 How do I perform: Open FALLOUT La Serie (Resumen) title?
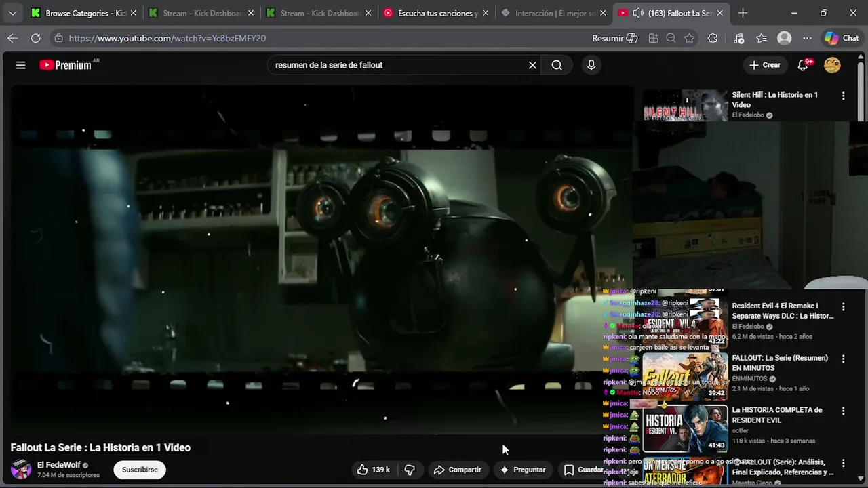pyautogui.click(x=780, y=363)
